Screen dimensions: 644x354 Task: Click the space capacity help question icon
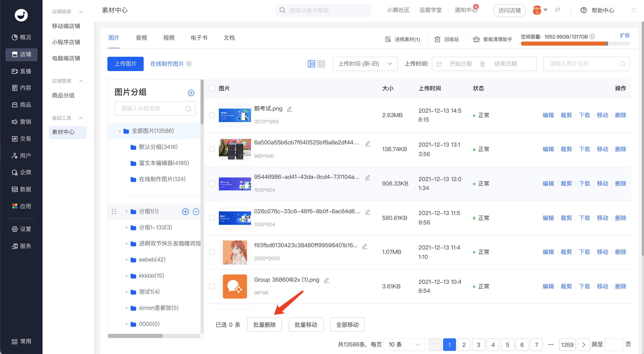(592, 36)
